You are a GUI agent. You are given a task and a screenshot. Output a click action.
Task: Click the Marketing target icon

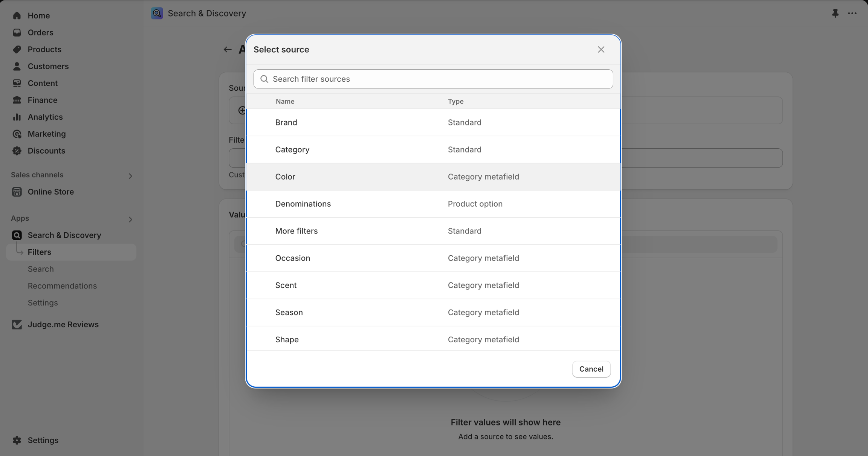coord(17,134)
